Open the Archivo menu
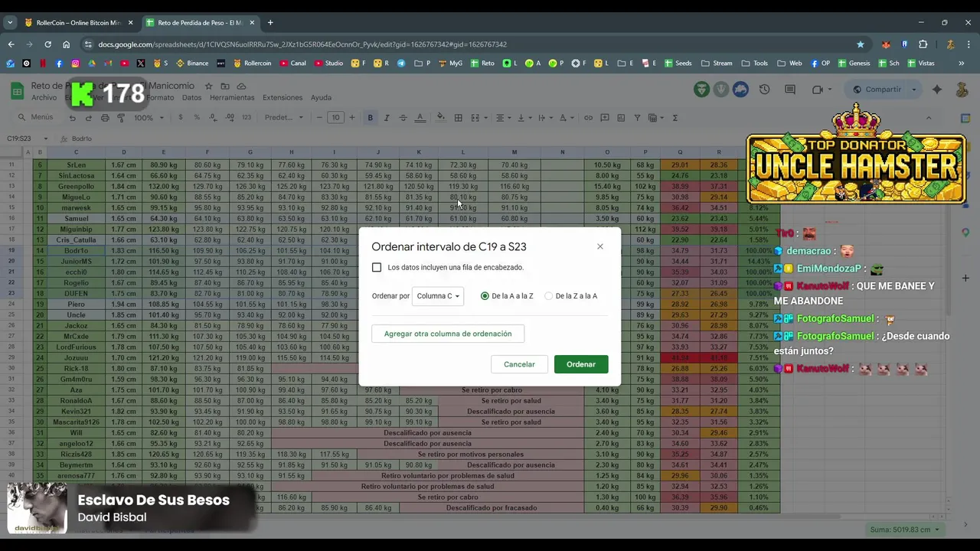The image size is (980, 551). 44,98
